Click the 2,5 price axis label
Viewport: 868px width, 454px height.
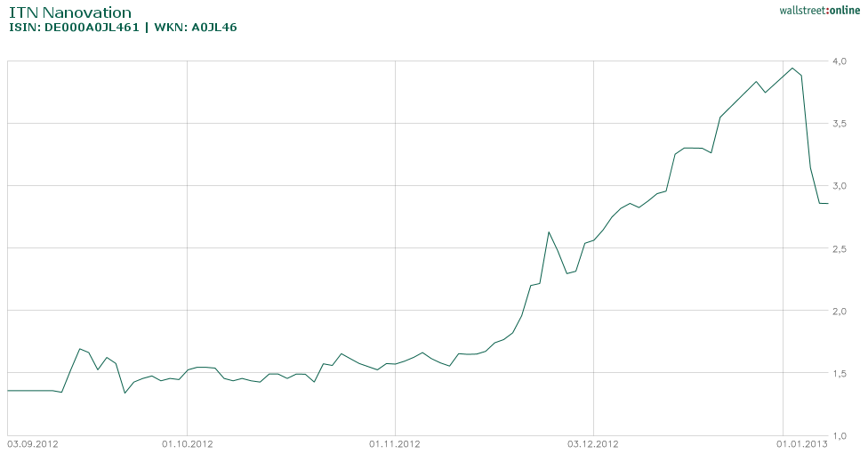pyautogui.click(x=839, y=248)
